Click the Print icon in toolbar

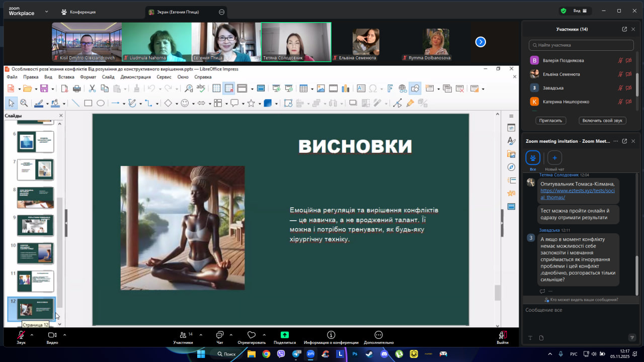point(76,88)
